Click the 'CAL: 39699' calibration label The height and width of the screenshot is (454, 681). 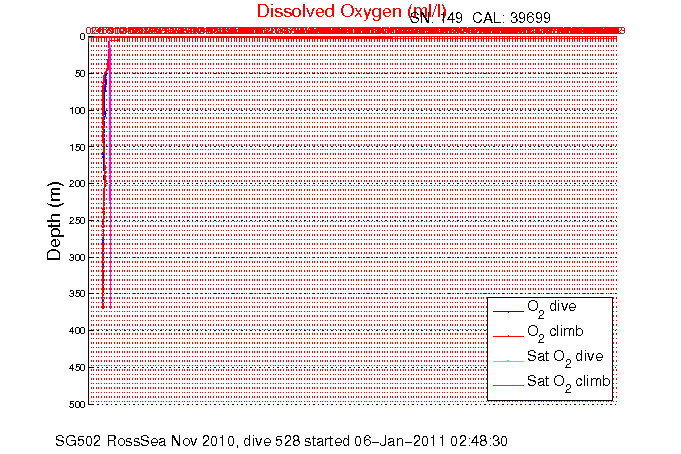click(x=511, y=18)
